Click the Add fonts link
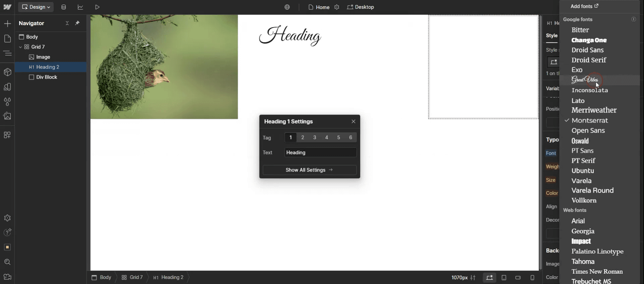 coord(584,6)
